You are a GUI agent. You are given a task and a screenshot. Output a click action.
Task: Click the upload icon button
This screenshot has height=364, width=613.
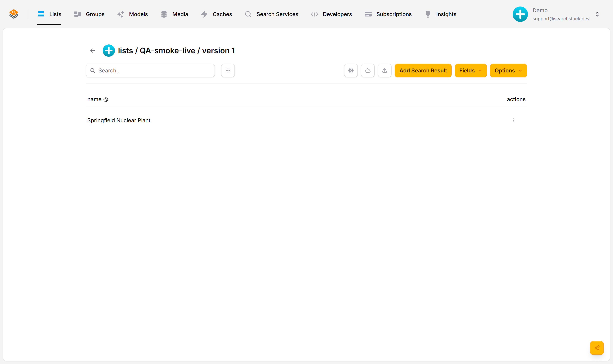(x=384, y=71)
